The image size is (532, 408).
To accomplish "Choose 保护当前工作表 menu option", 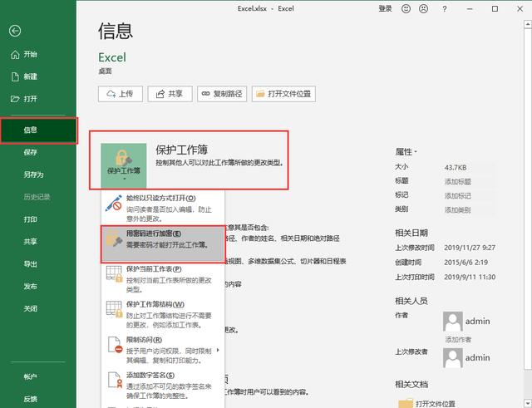I will [163, 278].
